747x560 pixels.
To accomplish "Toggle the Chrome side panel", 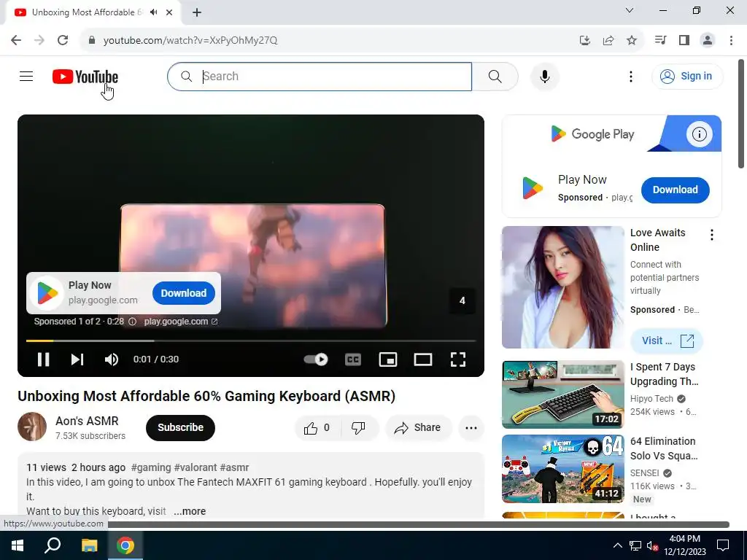I will [x=684, y=40].
